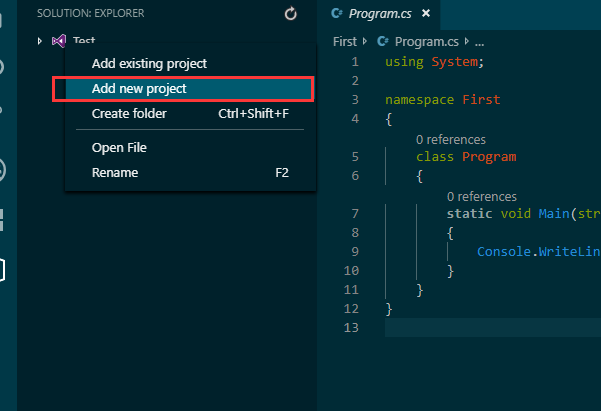
Task: Select Rename in the context menu
Action: 115,173
